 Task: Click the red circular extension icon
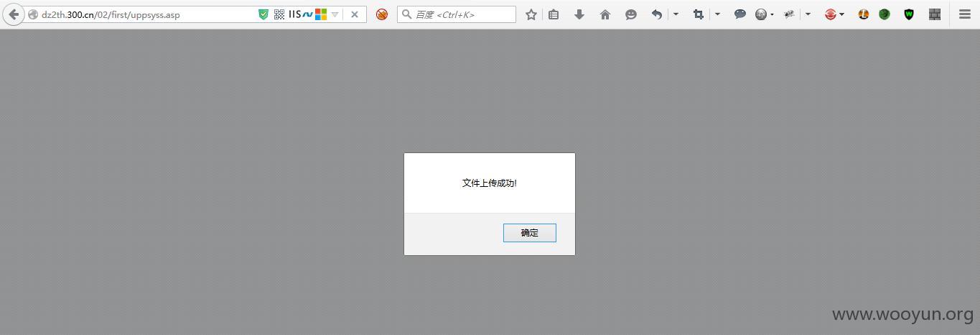coord(831,14)
